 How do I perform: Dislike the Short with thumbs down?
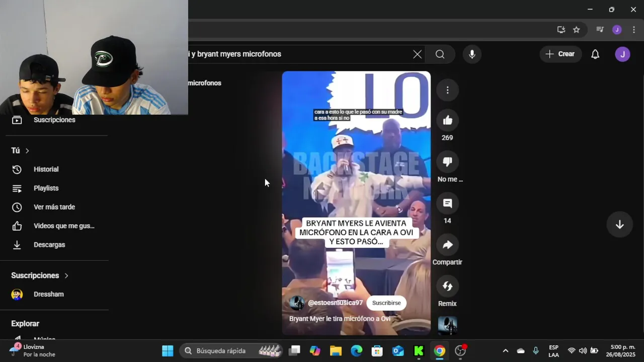pos(447,162)
